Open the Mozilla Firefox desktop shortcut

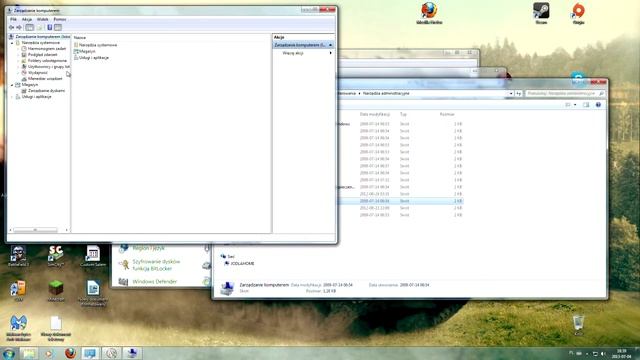[x=429, y=13]
